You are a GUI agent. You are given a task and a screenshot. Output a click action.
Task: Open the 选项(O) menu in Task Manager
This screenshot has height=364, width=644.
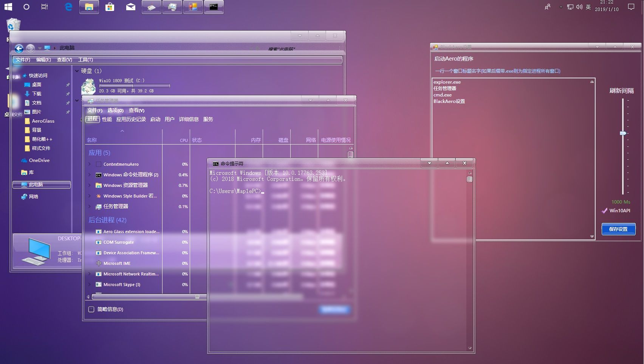[x=116, y=110]
